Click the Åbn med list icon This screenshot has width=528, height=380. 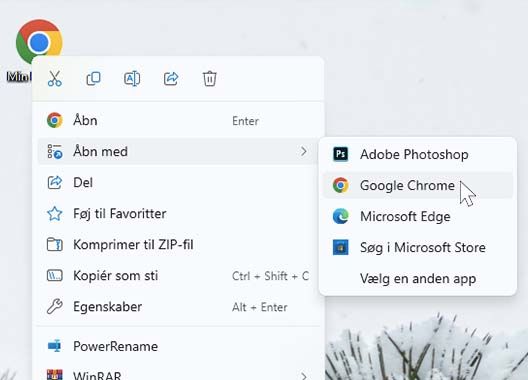[55, 151]
